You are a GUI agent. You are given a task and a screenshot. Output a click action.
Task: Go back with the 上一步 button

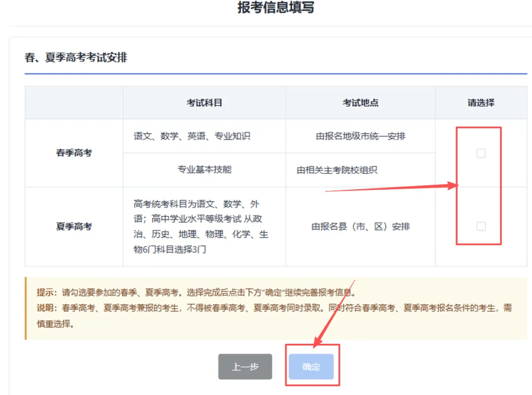tap(245, 366)
